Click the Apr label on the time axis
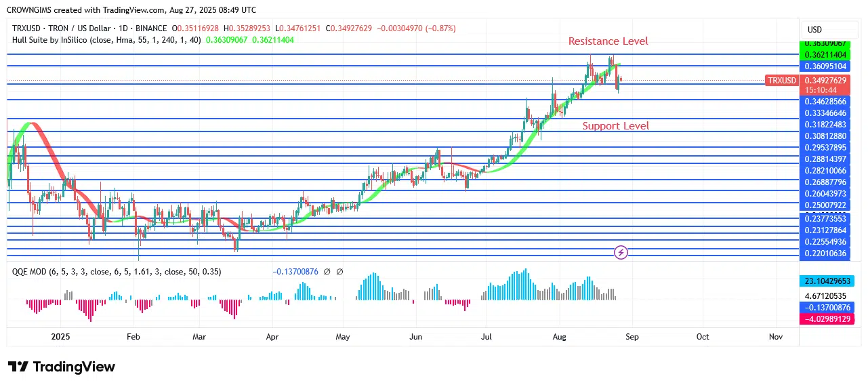868x387 pixels. pos(272,336)
